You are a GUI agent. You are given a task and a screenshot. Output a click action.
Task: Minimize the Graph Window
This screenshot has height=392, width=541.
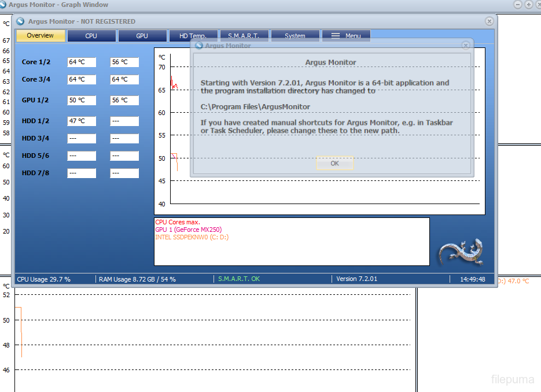point(517,5)
